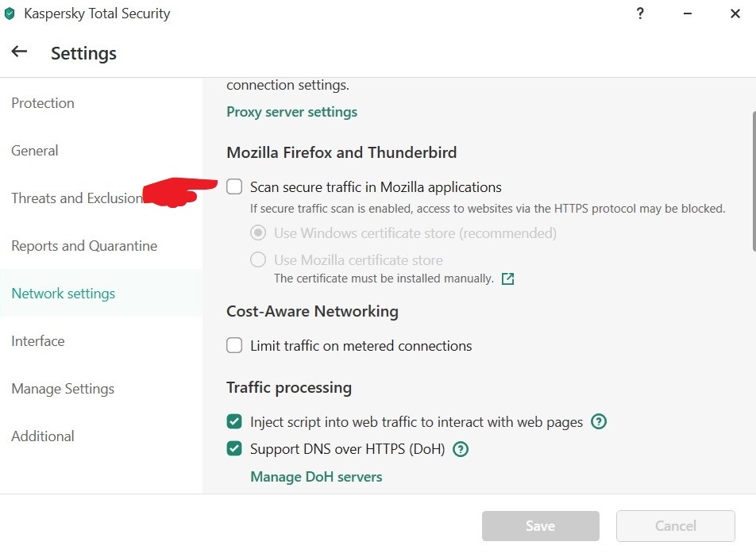Click the Kaspersky shield logo icon
The image size is (756, 557).
(x=10, y=13)
